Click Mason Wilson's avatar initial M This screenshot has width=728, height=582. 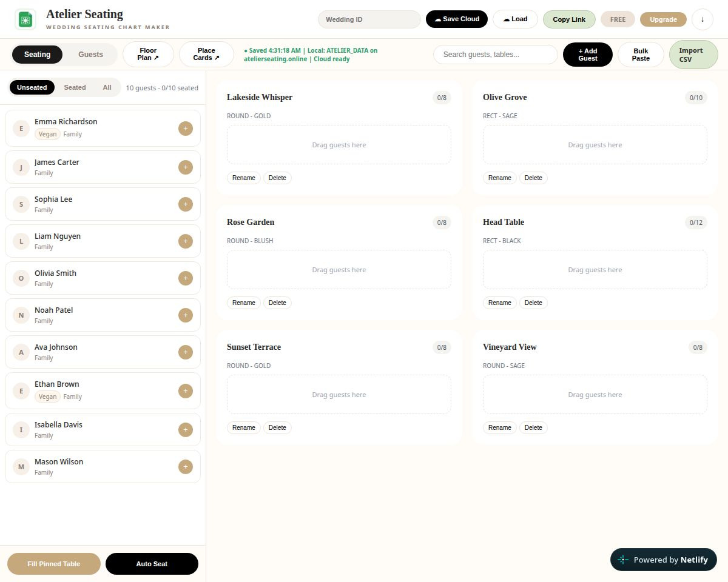coord(21,467)
